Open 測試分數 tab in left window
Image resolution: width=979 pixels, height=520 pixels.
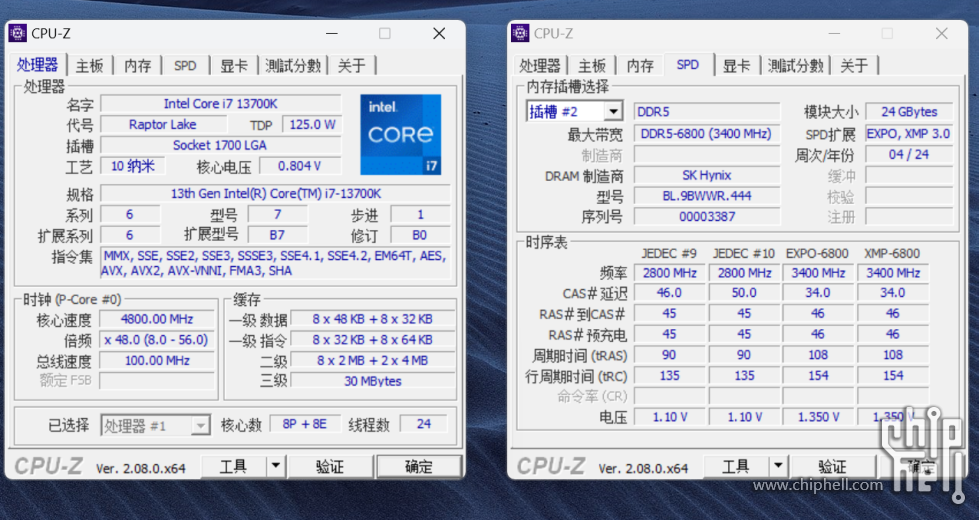(293, 66)
